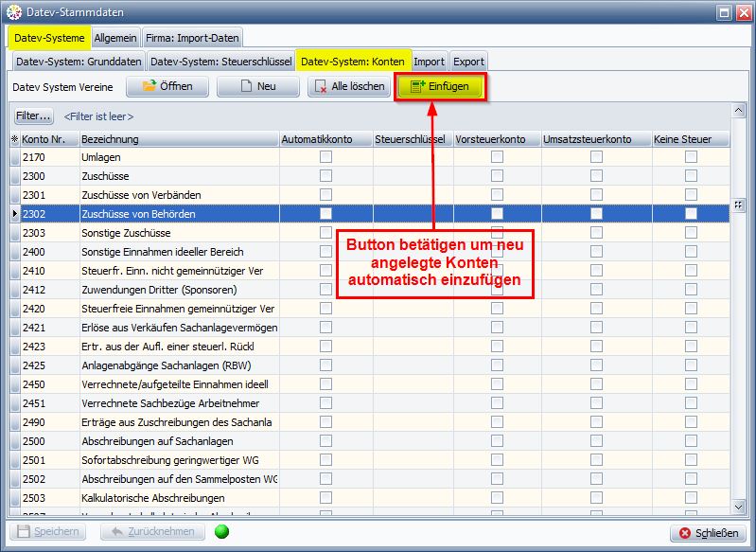Screen dimensions: 756x552
Task: Maximize the Datev-Stammdaten window
Action: (x=724, y=12)
